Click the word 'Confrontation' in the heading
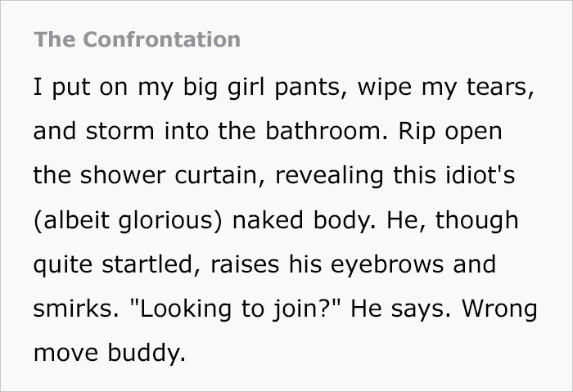 tap(161, 39)
